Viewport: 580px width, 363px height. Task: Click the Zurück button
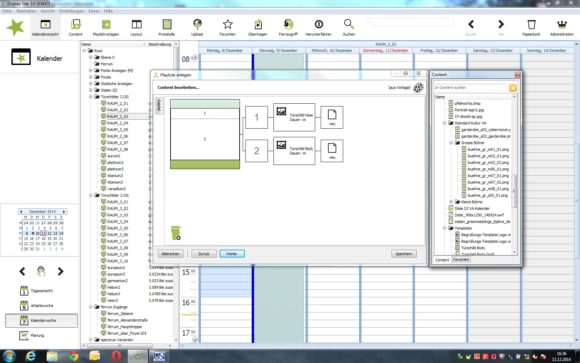204,253
